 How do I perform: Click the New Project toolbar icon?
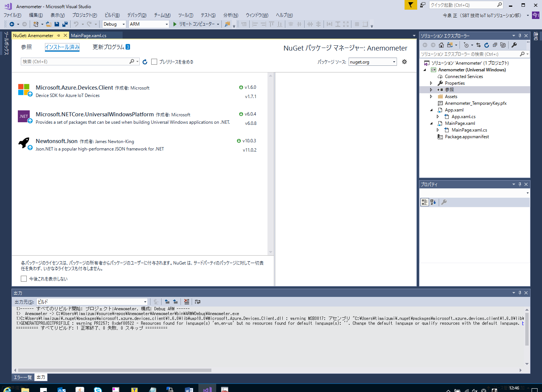(x=36, y=24)
